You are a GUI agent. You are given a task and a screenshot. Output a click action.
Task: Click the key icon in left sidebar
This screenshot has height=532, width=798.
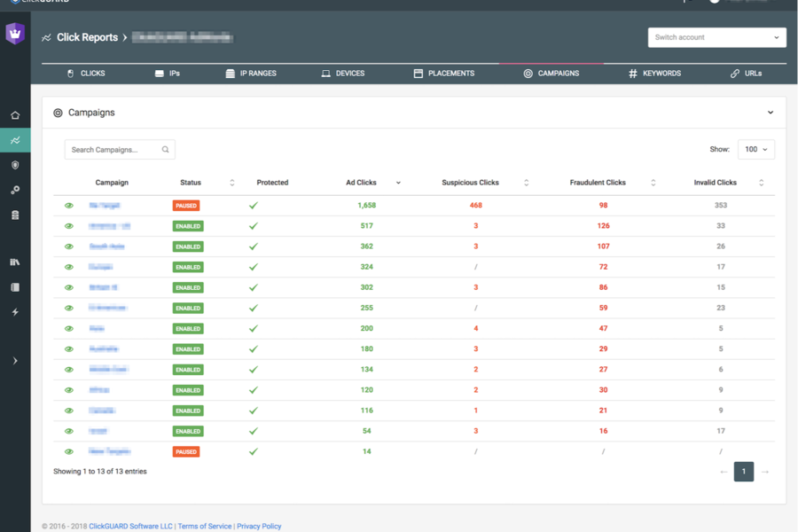point(15,190)
